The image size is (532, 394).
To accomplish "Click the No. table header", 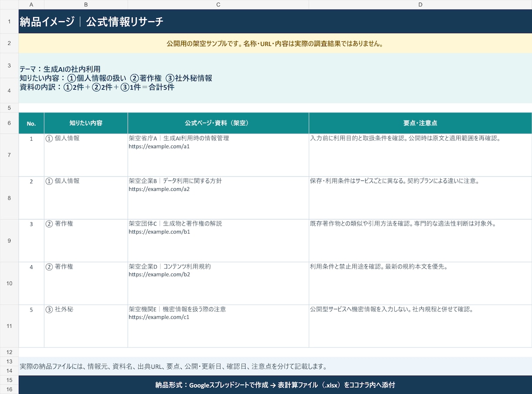I will [31, 123].
